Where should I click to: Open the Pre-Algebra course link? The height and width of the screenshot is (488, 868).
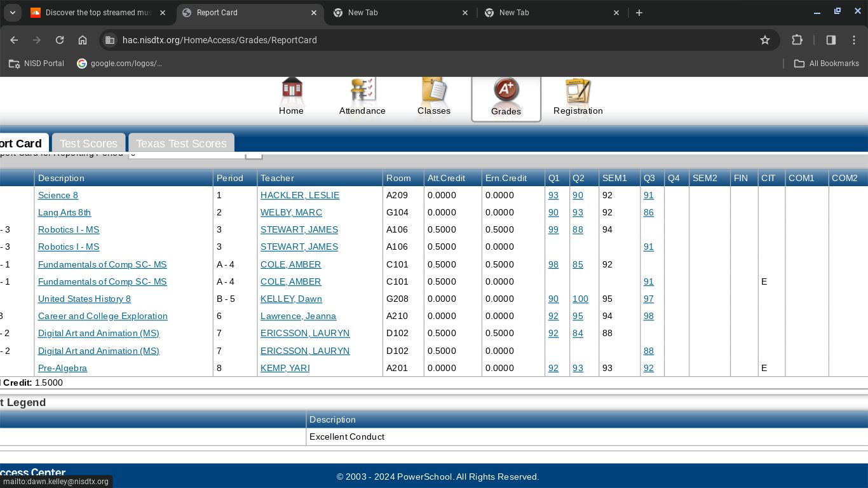62,368
